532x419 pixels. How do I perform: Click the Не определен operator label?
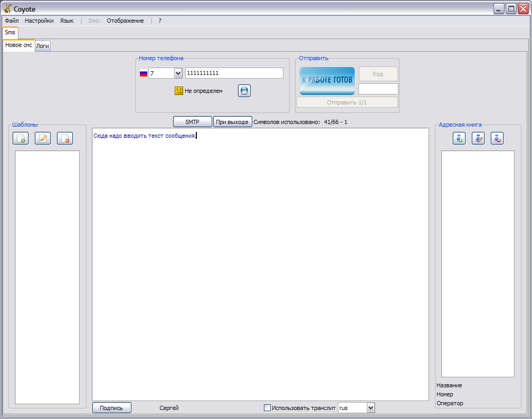[x=204, y=91]
